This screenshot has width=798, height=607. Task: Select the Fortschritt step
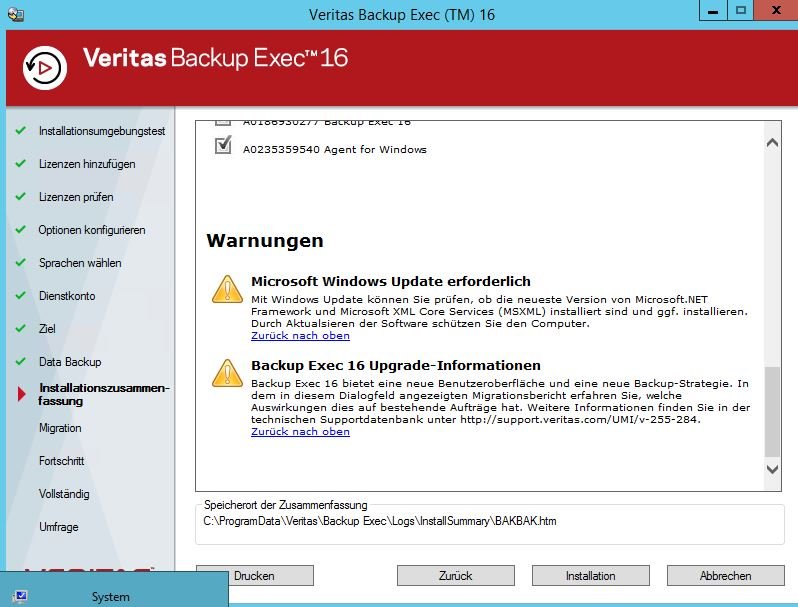(62, 461)
